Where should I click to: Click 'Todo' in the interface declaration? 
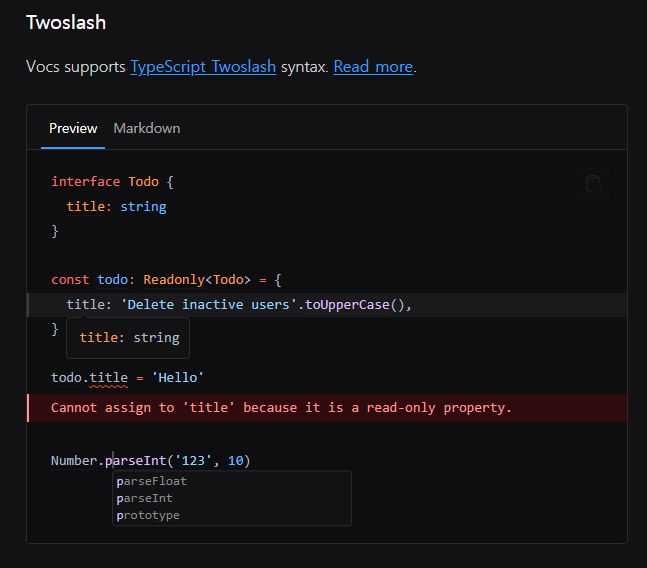tap(143, 181)
